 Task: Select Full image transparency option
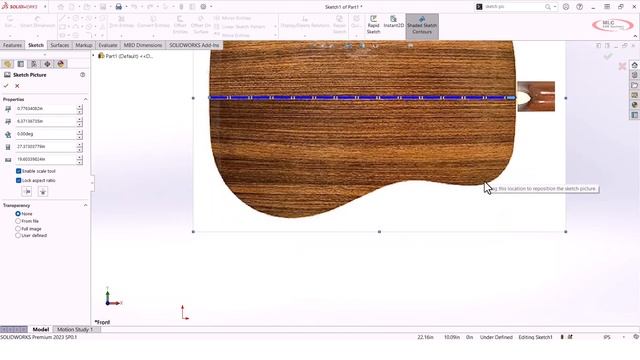pos(18,229)
